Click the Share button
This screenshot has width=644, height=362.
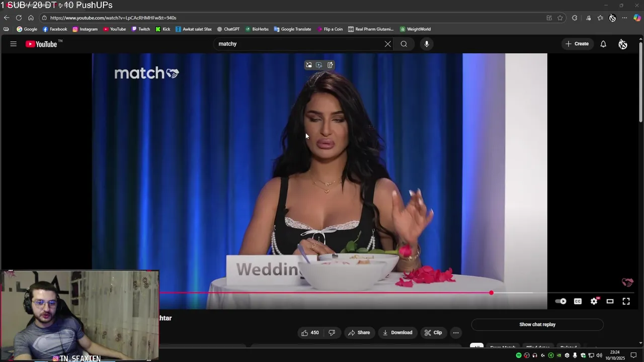[x=359, y=332]
